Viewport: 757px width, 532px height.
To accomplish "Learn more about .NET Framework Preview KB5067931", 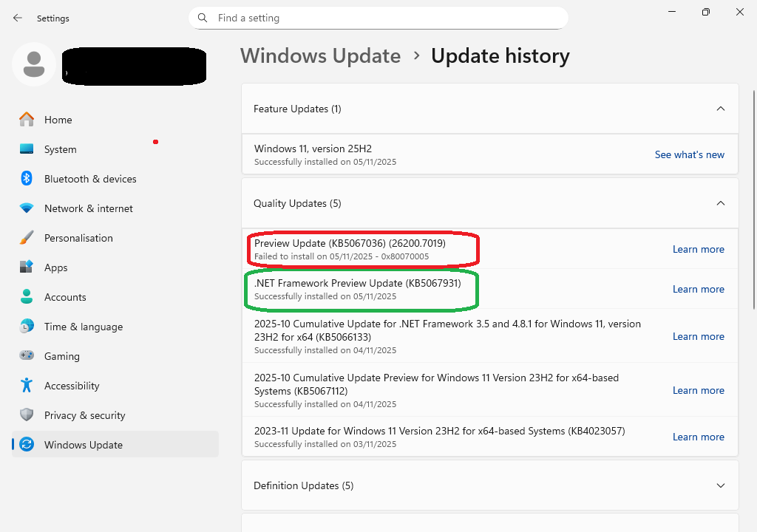I will click(x=699, y=289).
